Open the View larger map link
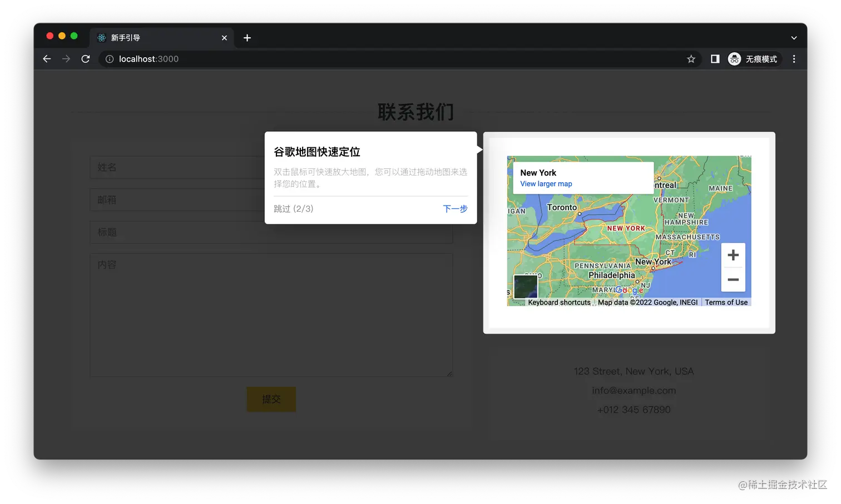This screenshot has height=504, width=841. pyautogui.click(x=546, y=184)
